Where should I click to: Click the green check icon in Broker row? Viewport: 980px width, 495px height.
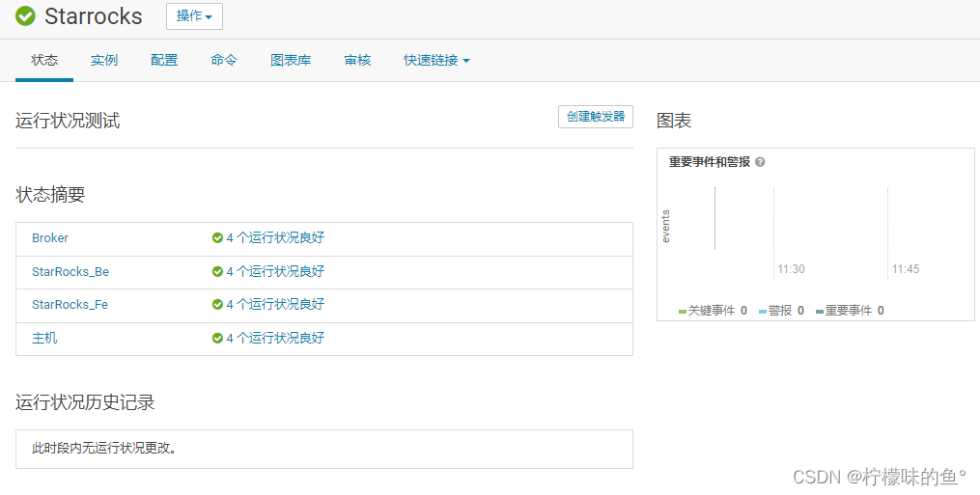[217, 238]
